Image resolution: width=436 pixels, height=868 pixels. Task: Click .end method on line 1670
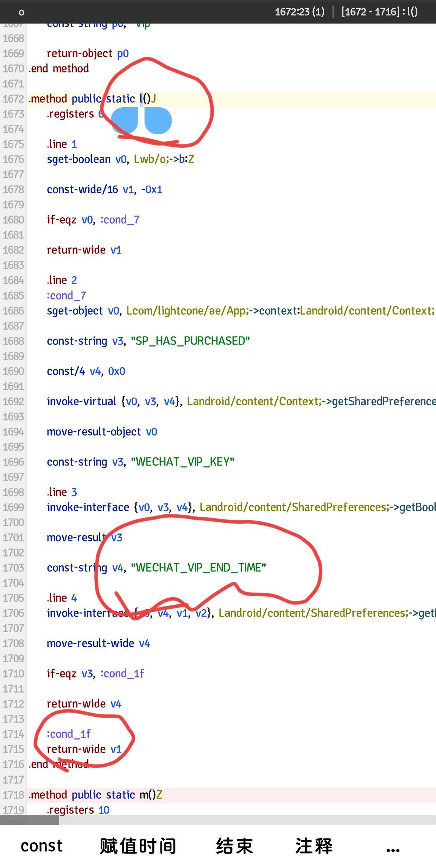coord(59,69)
